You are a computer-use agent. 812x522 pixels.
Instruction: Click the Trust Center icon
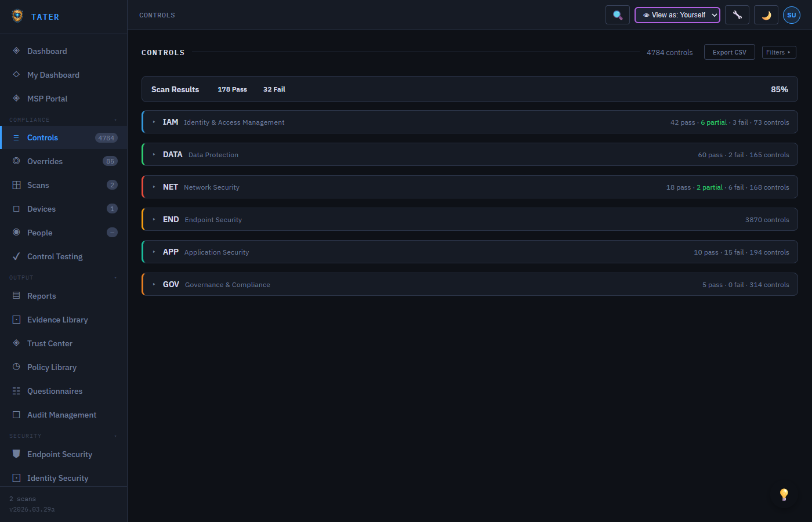tap(16, 343)
